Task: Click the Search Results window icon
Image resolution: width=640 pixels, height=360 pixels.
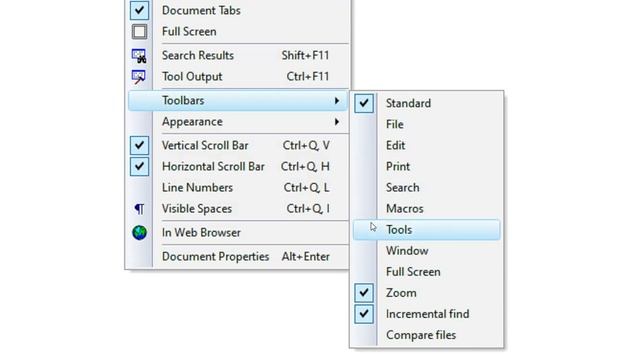Action: [139, 56]
